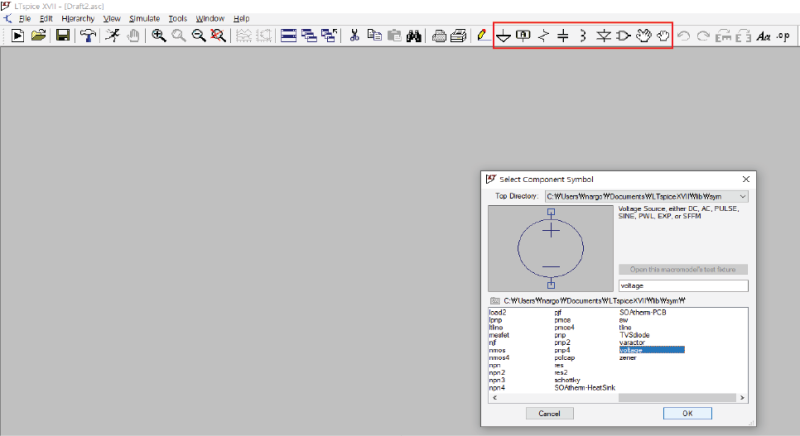The height and width of the screenshot is (436, 800).
Task: Select the SPICE directive .op tool
Action: (782, 36)
